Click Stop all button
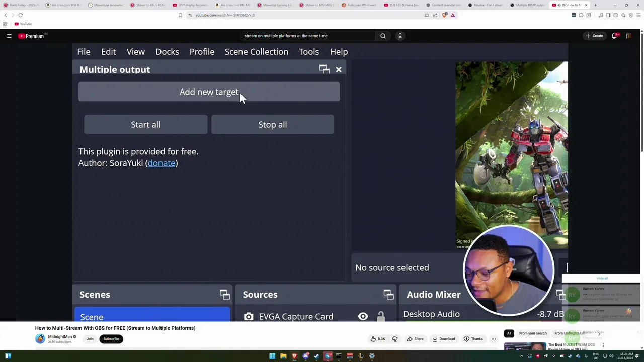The image size is (644, 362). [x=273, y=124]
